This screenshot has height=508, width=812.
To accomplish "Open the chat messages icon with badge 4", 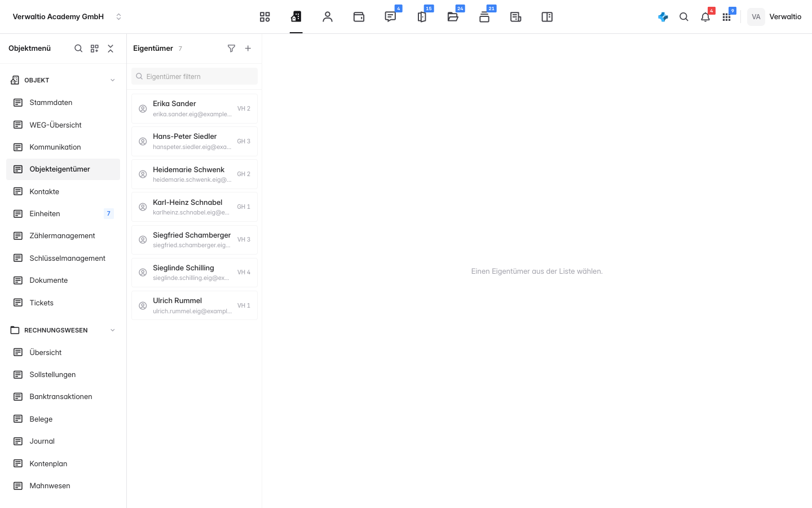I will [390, 17].
